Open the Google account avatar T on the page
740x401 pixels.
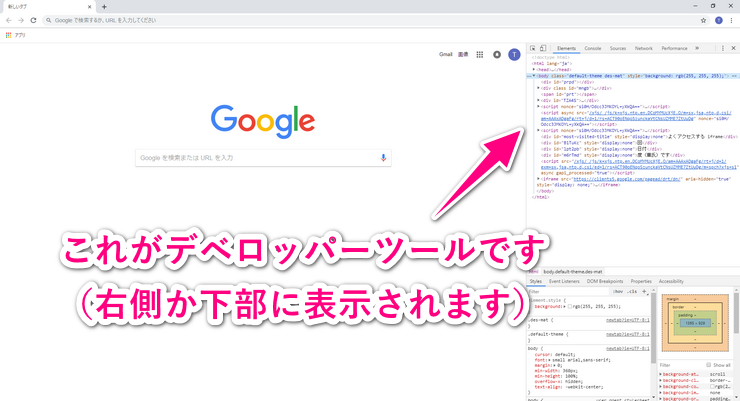coord(514,55)
